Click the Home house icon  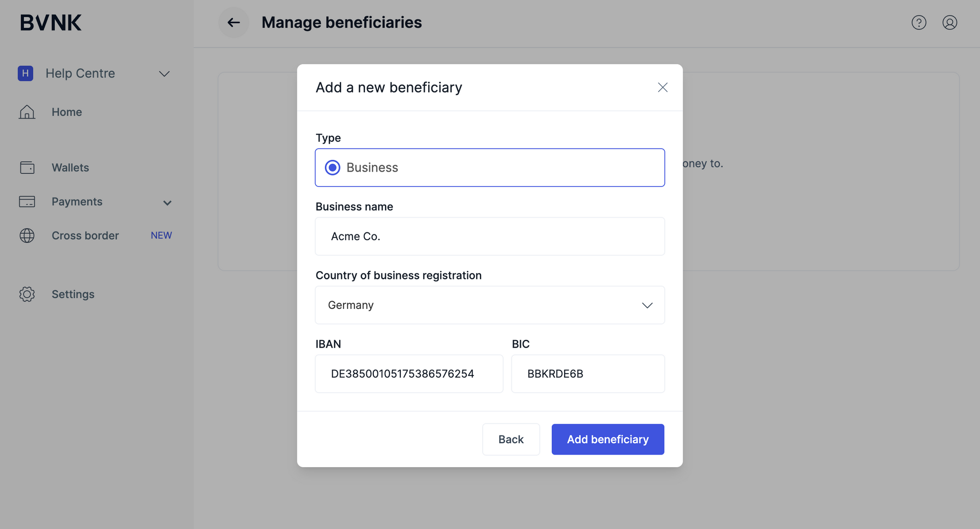(x=27, y=112)
